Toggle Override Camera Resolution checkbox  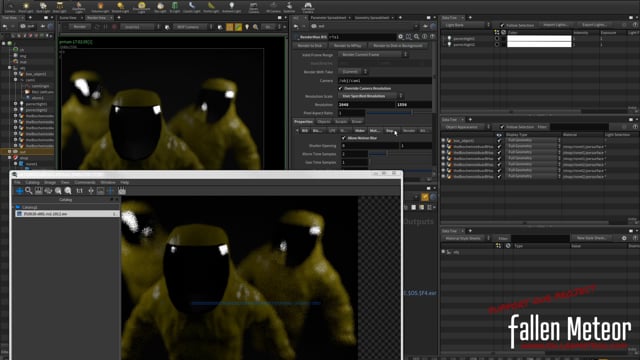coord(340,88)
